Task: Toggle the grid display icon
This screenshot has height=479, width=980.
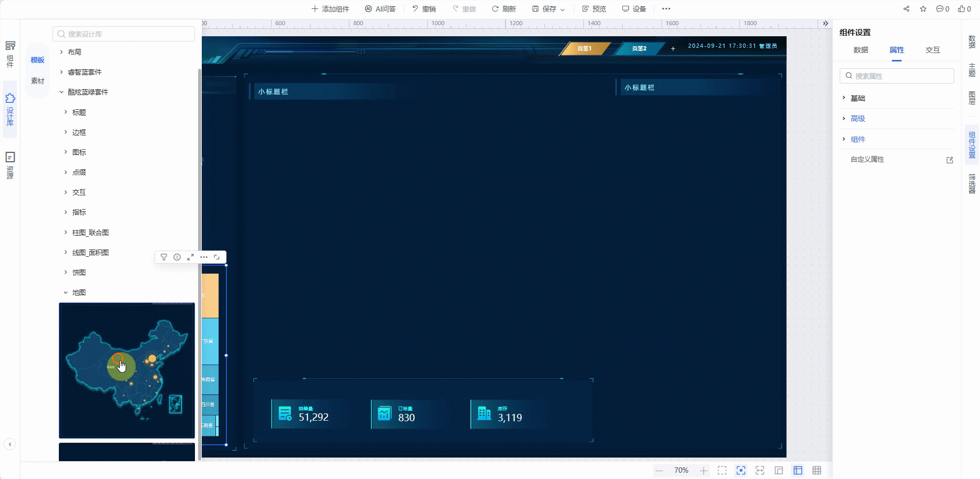Action: [817, 471]
